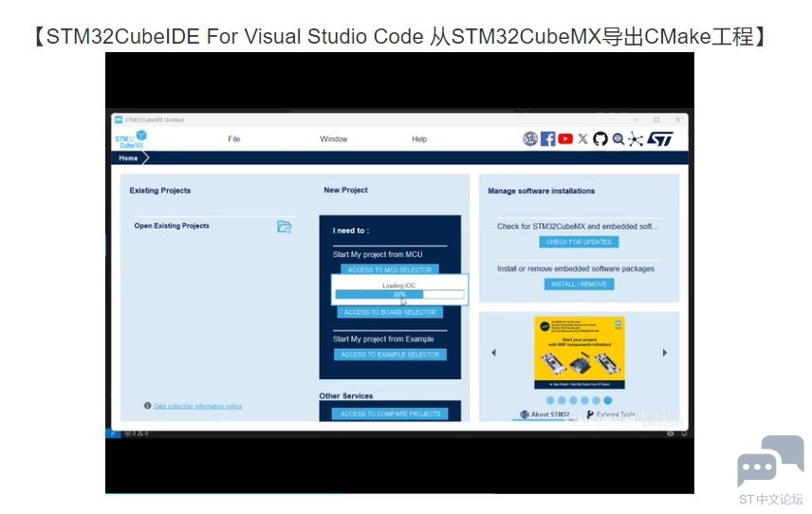Viewport: 812px width, 514px height.
Task: Click the STM32CubeMX title bar app icon
Action: 119,119
